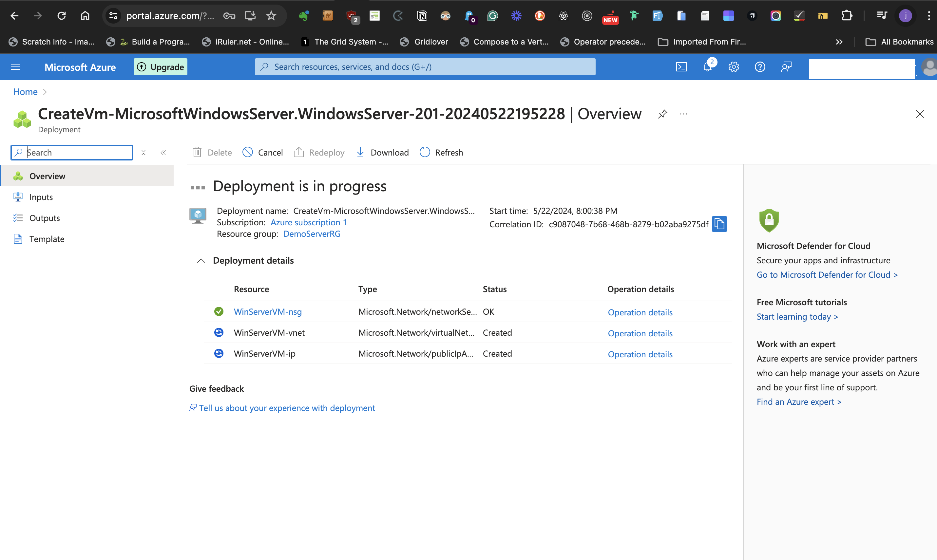Open the Cloud Shell terminal icon
This screenshot has height=560, width=937.
coord(681,67)
